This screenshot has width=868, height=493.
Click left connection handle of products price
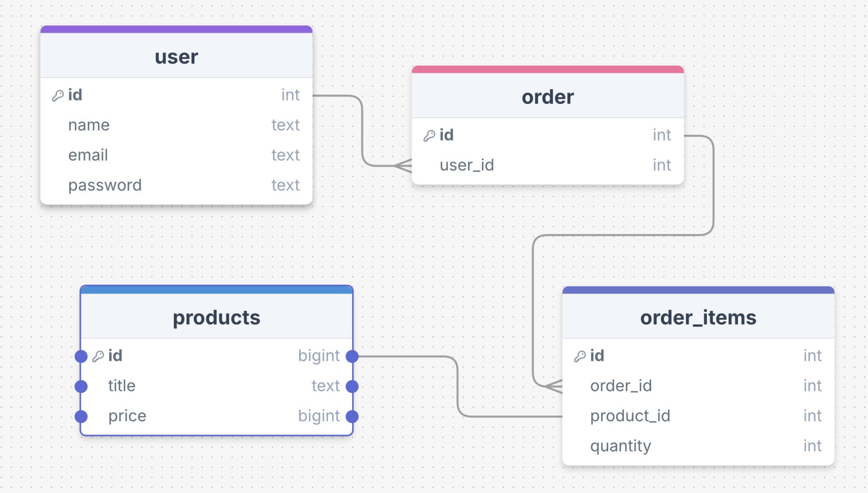pyautogui.click(x=81, y=417)
